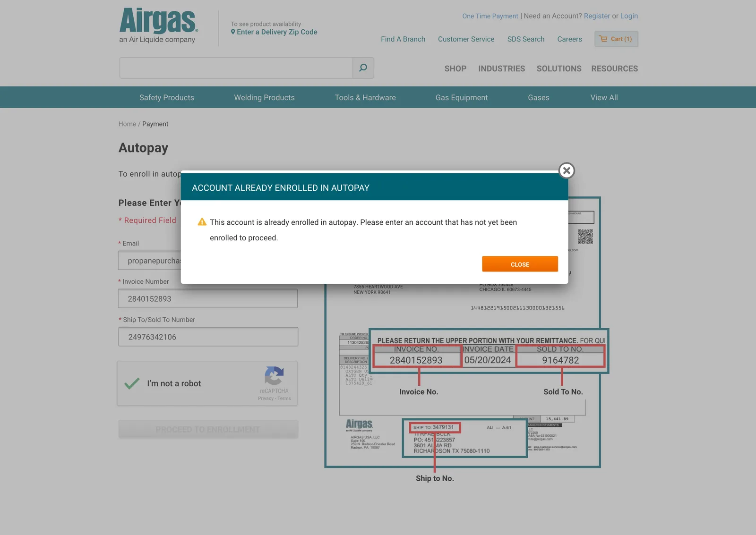This screenshot has height=535, width=756.
Task: Open reCAPTCHA Privacy link
Action: coord(266,399)
